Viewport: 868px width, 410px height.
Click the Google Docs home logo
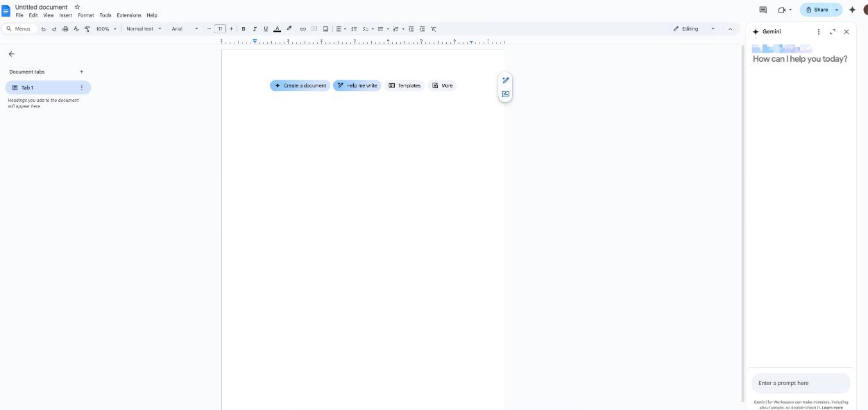tap(6, 10)
